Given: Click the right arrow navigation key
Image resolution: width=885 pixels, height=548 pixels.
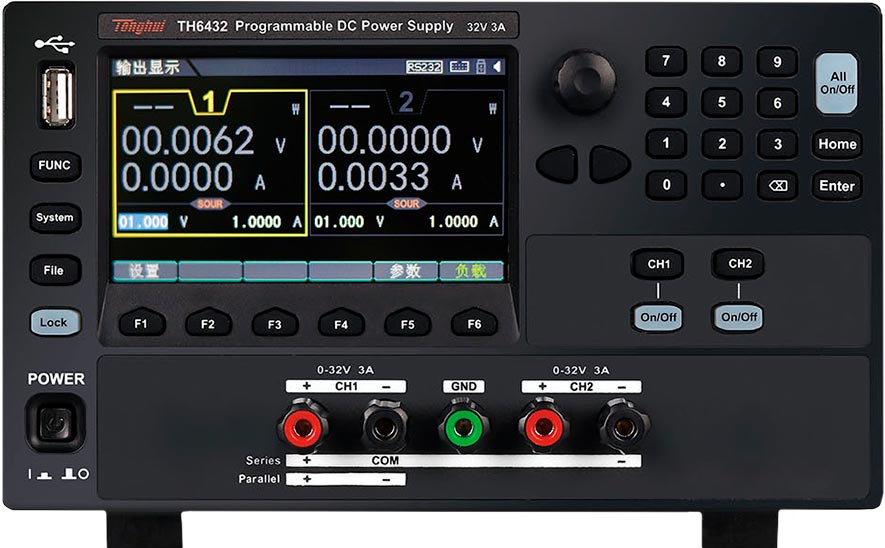Looking at the screenshot, I should point(610,164).
